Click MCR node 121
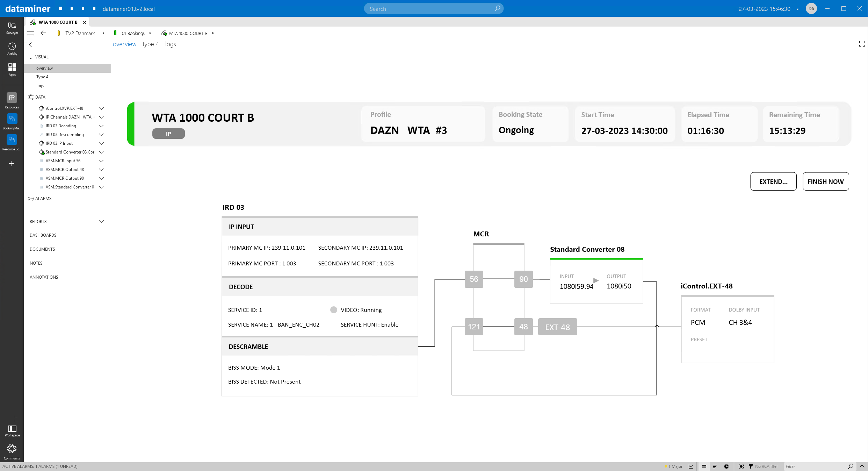Image resolution: width=868 pixels, height=471 pixels. coord(474,327)
